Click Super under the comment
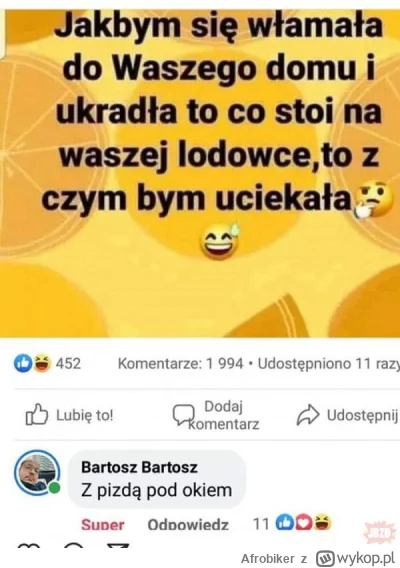The height and width of the screenshot is (568, 400). pos(103,525)
